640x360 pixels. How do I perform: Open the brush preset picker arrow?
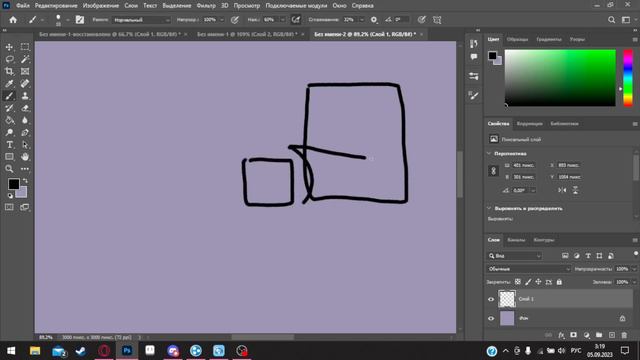click(x=68, y=20)
